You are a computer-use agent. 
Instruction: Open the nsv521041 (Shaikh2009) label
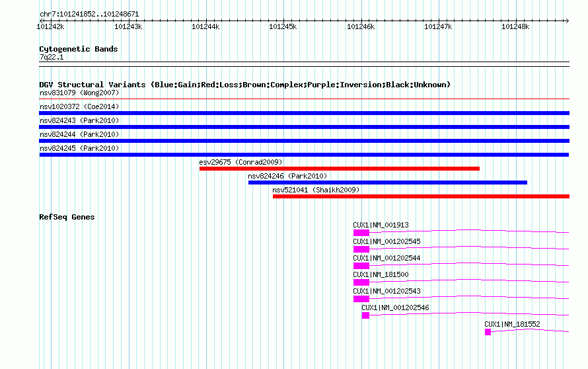coord(316,190)
